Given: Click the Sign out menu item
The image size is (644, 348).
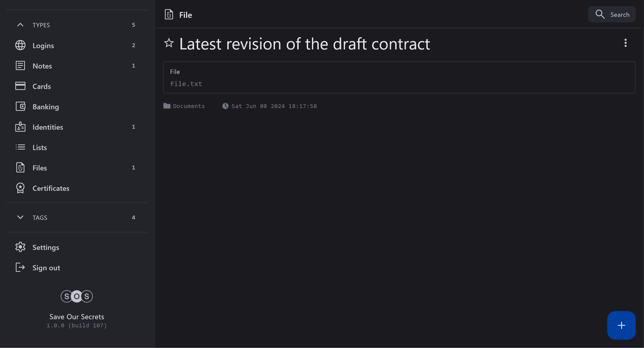Looking at the screenshot, I should click(46, 268).
